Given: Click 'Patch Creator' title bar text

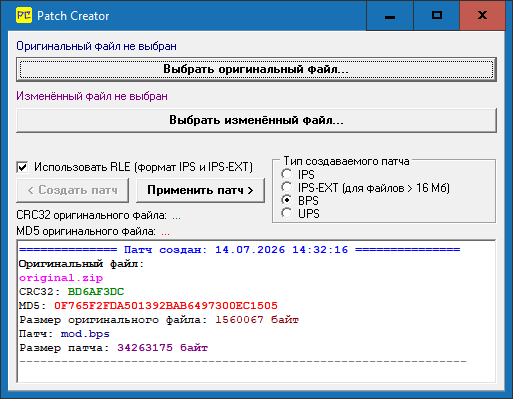Looking at the screenshot, I should pyautogui.click(x=73, y=16).
